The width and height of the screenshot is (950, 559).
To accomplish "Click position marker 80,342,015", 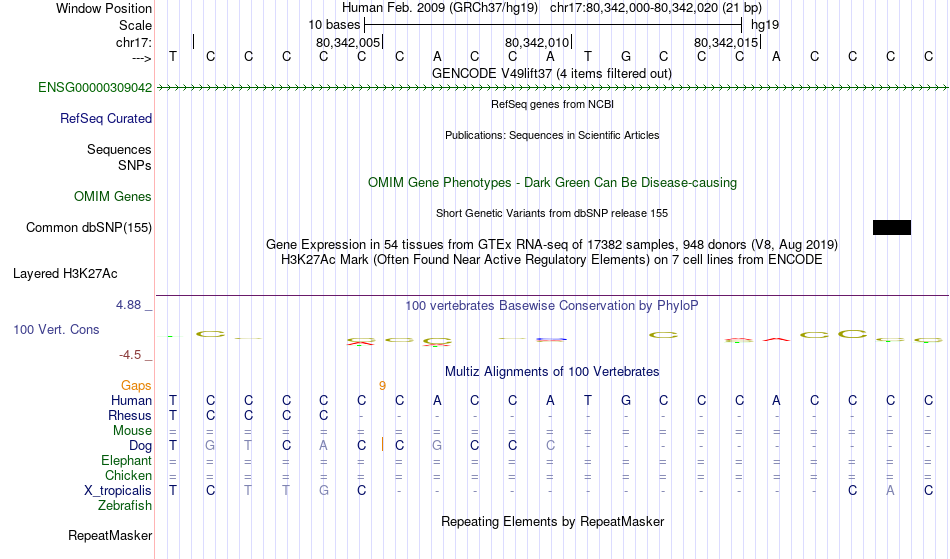I will [726, 42].
